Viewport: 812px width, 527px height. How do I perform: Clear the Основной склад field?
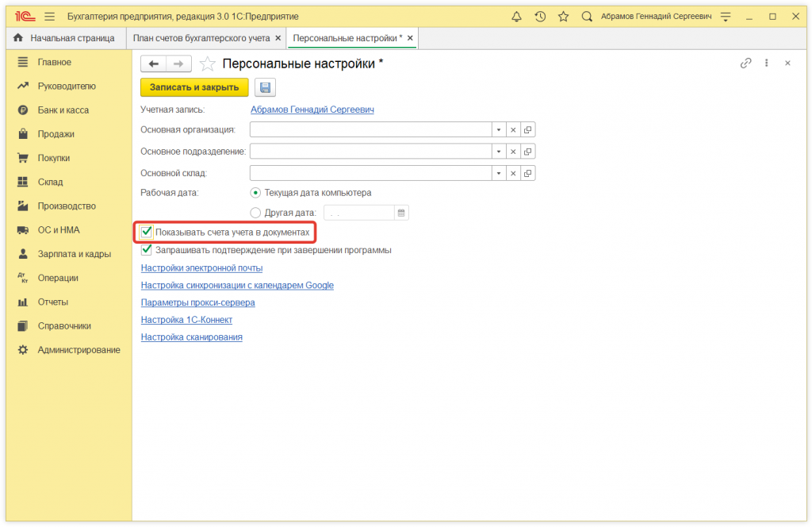click(x=513, y=173)
